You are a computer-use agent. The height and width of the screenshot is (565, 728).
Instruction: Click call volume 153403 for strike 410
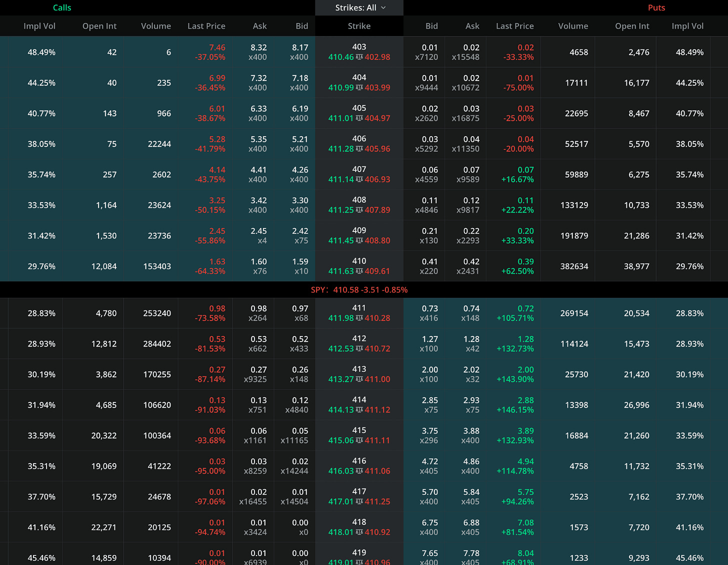[x=157, y=266]
